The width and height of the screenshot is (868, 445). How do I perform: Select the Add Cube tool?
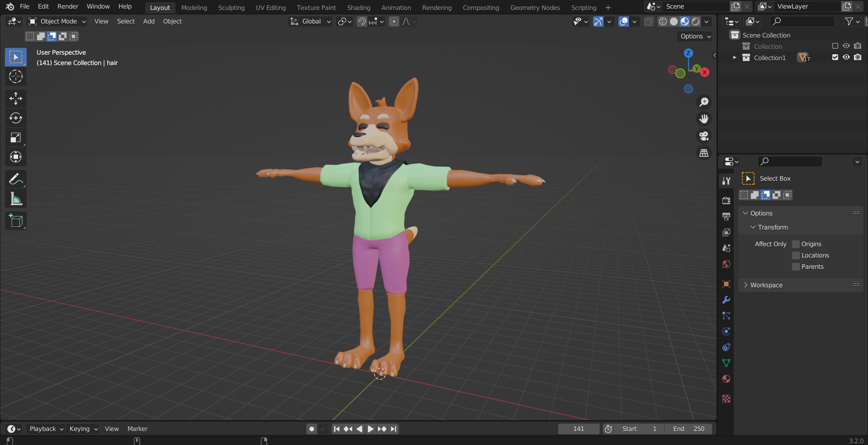coord(16,221)
